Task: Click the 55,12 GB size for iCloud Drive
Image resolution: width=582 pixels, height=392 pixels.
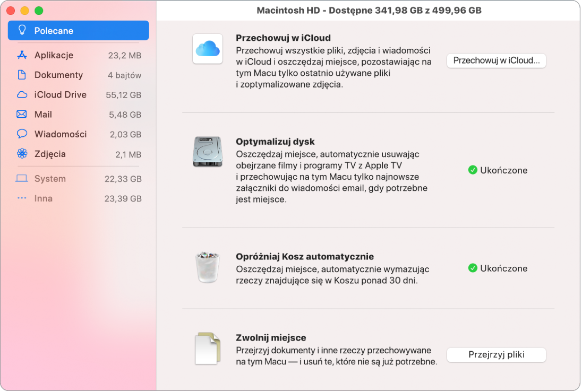Action: tap(124, 94)
